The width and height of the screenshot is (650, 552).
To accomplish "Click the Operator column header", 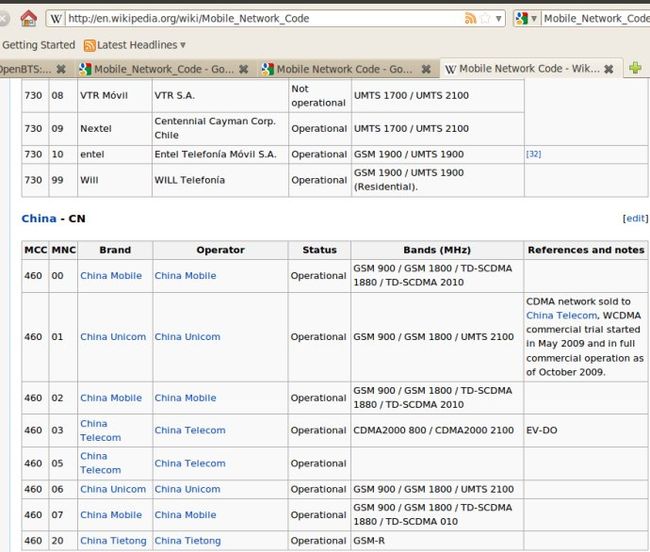I will tap(221, 250).
